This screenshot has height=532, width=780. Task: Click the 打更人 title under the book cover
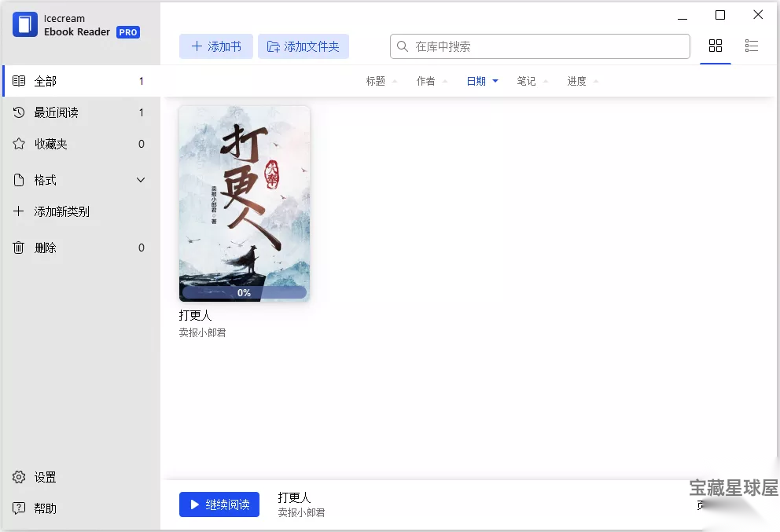click(196, 315)
